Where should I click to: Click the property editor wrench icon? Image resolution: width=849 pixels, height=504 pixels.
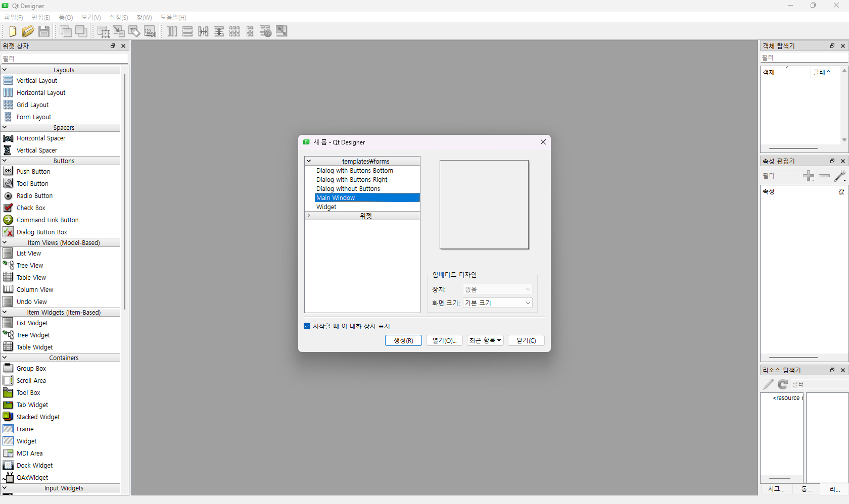point(840,176)
